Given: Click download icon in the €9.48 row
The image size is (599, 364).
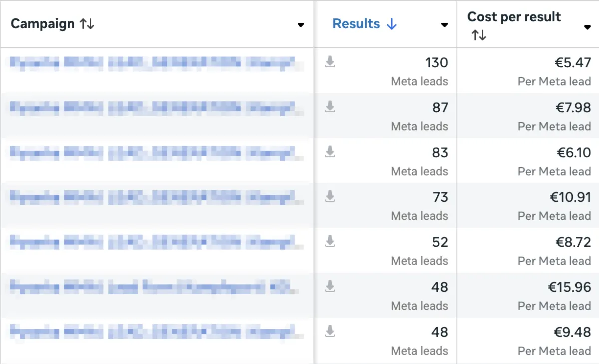Looking at the screenshot, I should pyautogui.click(x=330, y=331).
